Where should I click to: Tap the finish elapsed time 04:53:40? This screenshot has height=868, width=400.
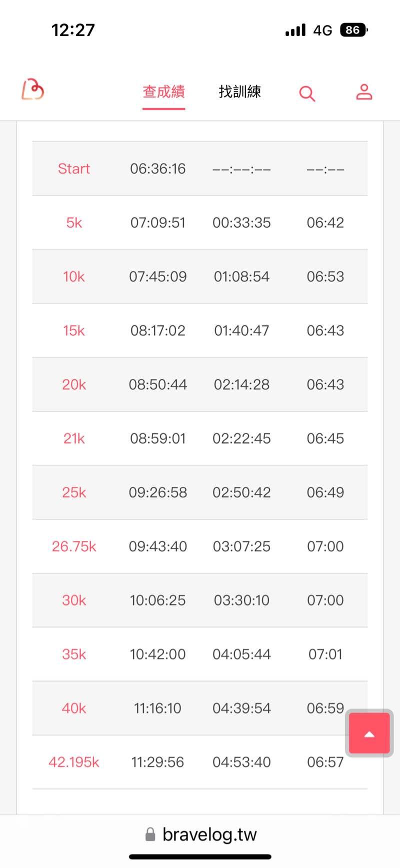pos(241,762)
